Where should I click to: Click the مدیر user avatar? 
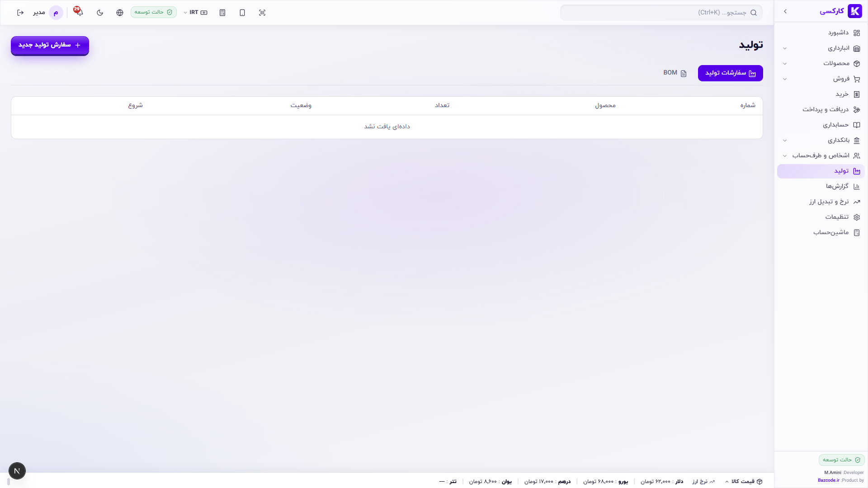pyautogui.click(x=56, y=13)
